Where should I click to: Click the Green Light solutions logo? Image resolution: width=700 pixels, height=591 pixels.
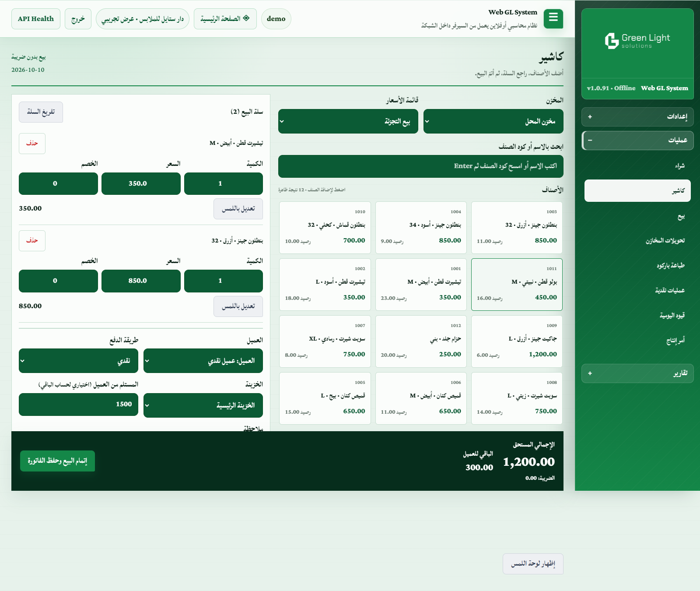pos(637,41)
